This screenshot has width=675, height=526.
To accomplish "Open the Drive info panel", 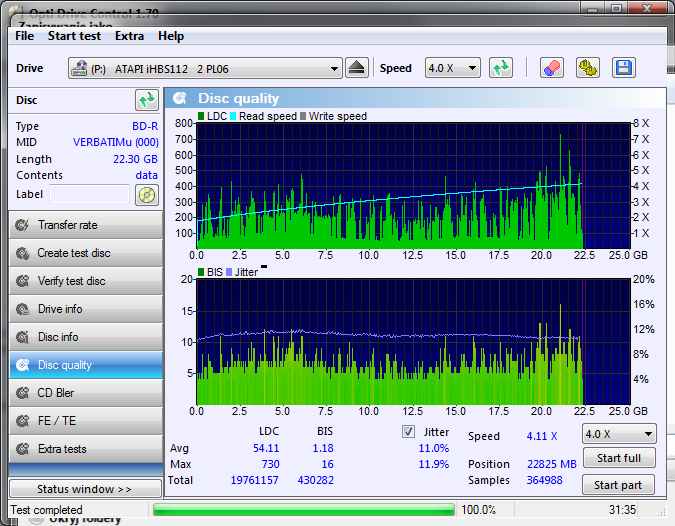I will tap(86, 309).
